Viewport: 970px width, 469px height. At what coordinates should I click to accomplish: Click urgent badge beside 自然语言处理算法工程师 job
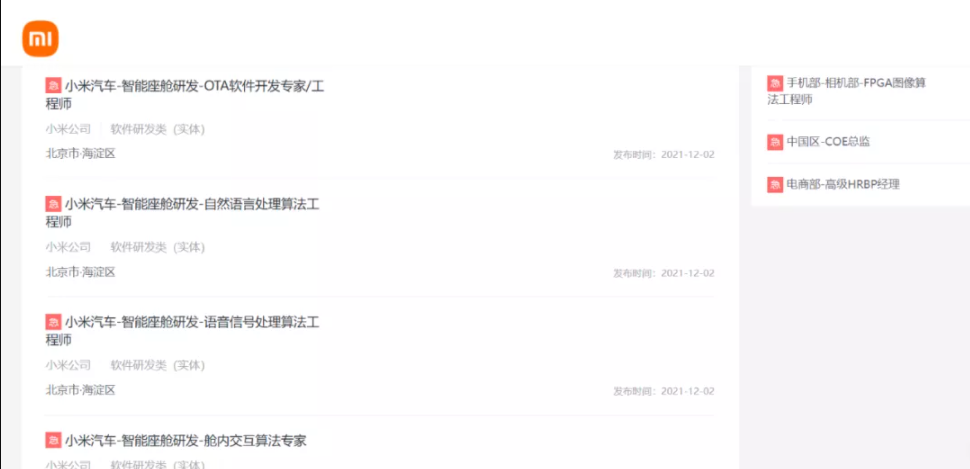(x=53, y=204)
